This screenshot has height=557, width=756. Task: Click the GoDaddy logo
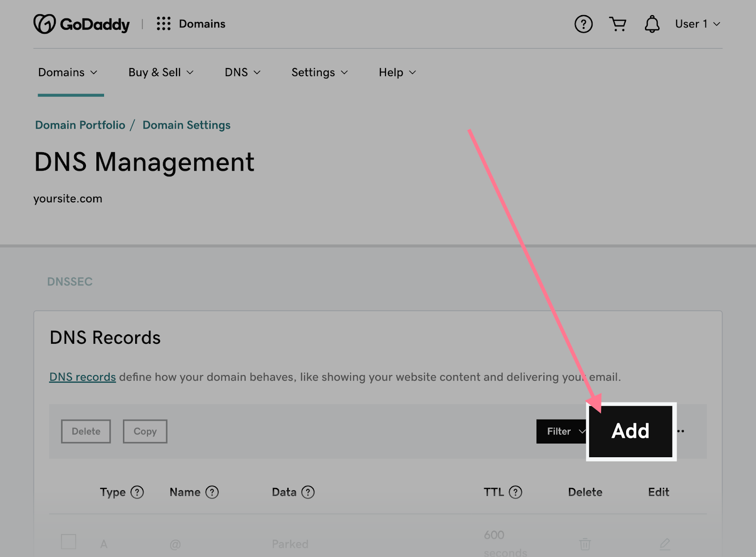click(x=81, y=23)
